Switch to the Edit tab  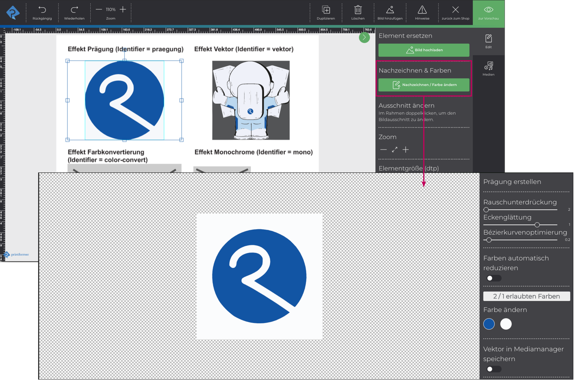tap(488, 41)
